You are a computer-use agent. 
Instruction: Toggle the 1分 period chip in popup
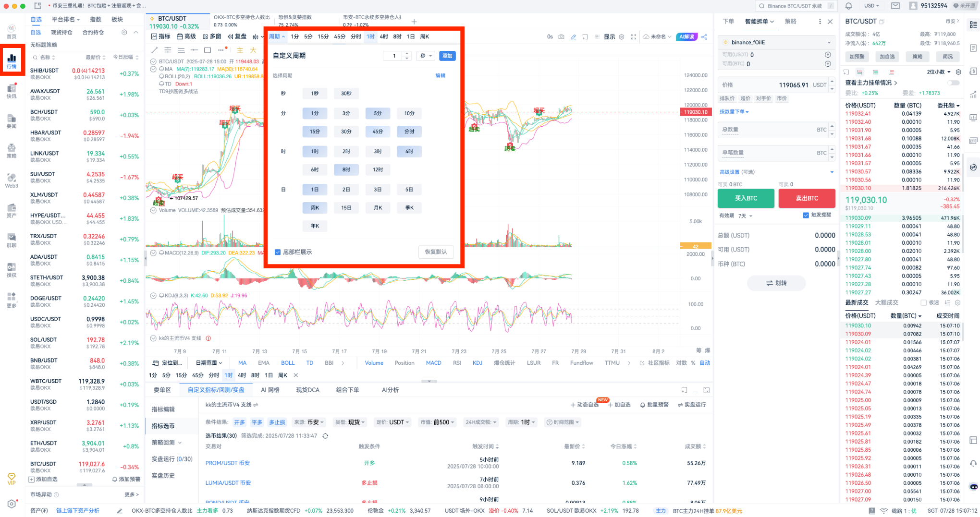[x=315, y=113]
